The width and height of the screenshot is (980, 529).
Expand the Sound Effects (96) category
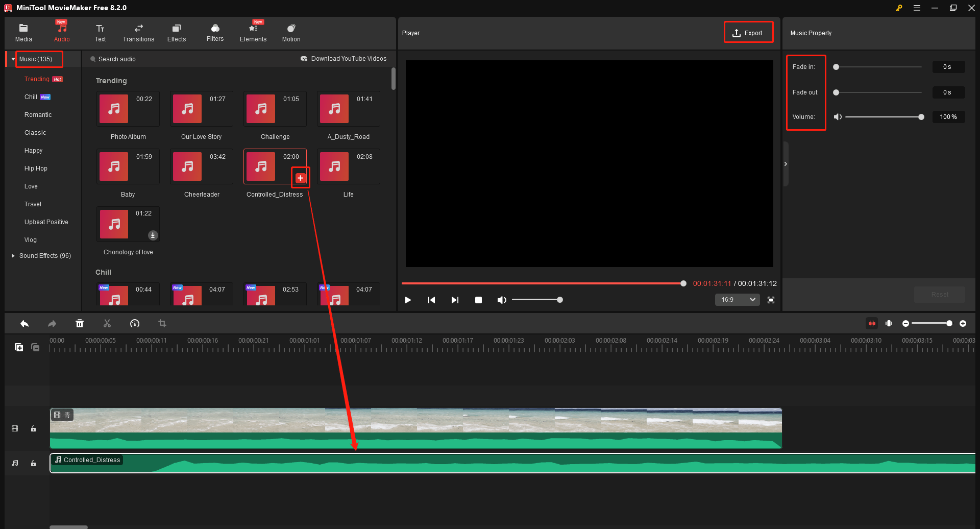(13, 256)
